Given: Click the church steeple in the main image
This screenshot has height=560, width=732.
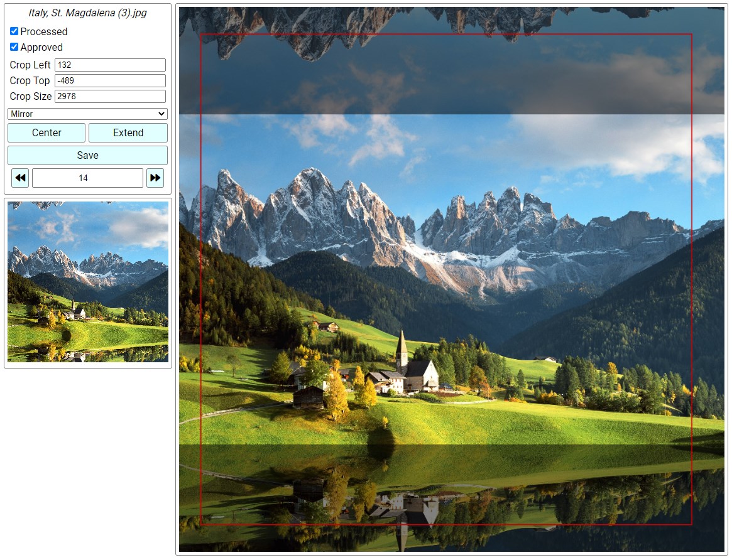Looking at the screenshot, I should (402, 345).
